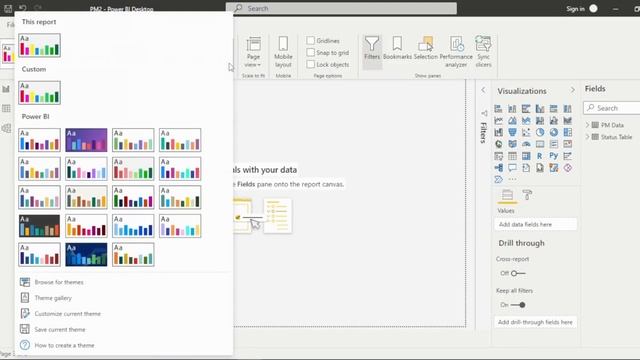The height and width of the screenshot is (360, 640).
Task: Click the Undo arrow in title bar
Action: click(x=22, y=8)
